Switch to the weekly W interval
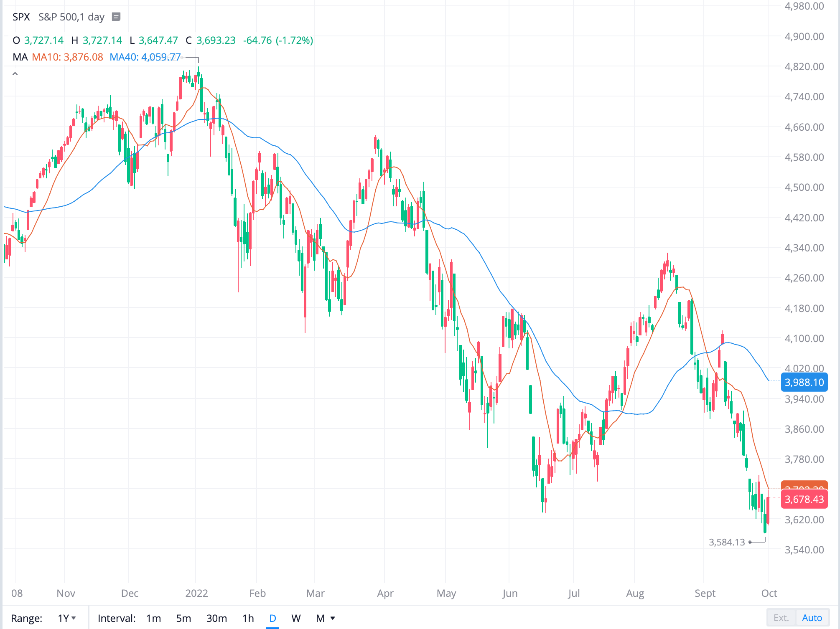 296,618
